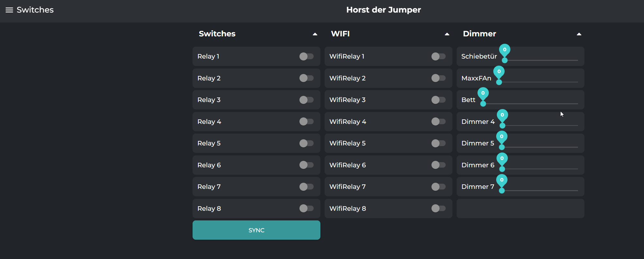The width and height of the screenshot is (644, 259).
Task: Switch on WifiRelay 7
Action: [438, 187]
